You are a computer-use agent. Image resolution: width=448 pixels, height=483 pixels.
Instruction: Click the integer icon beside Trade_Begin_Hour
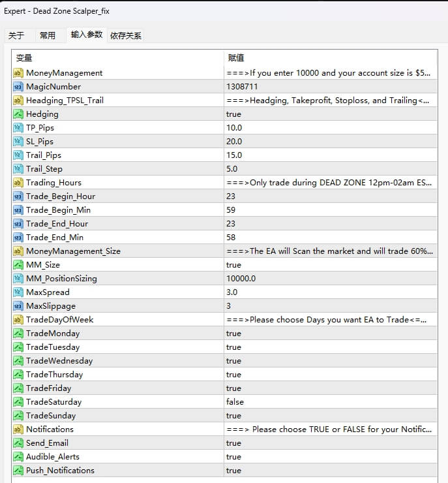coord(18,196)
